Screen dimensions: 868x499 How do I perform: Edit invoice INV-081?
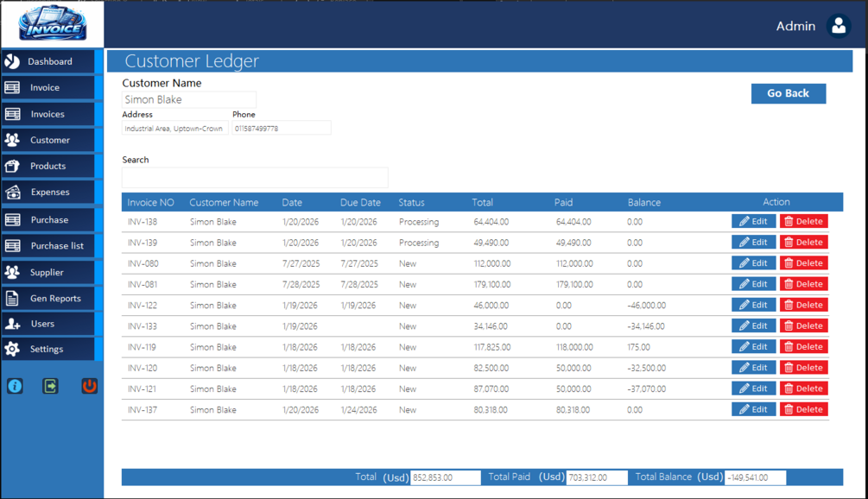(x=753, y=284)
